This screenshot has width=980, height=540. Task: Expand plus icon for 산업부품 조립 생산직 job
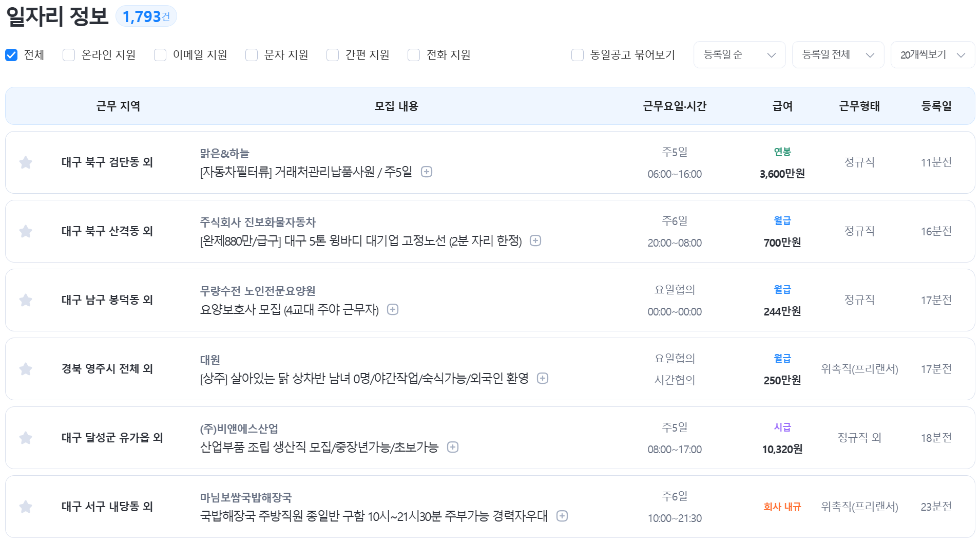pos(453,447)
